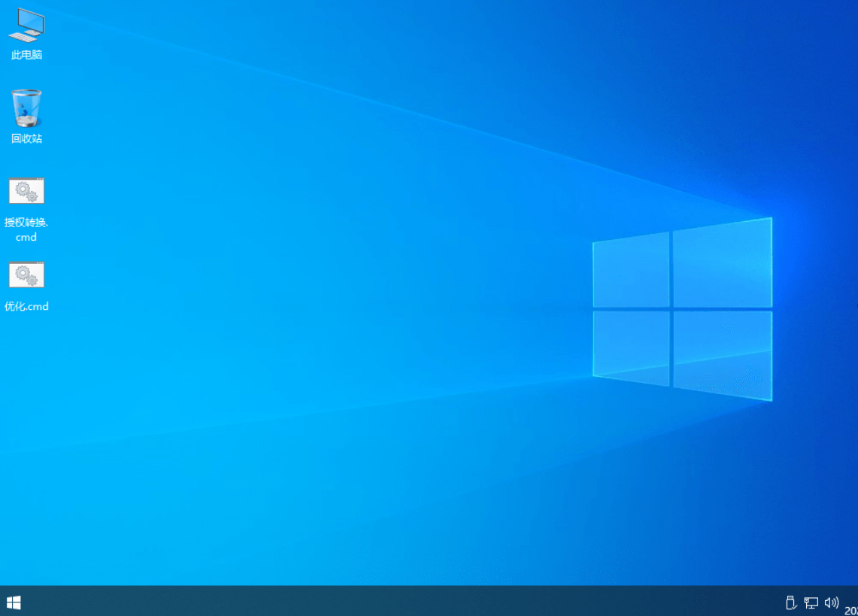Open the network status tray icon
The height and width of the screenshot is (616, 858).
[811, 602]
